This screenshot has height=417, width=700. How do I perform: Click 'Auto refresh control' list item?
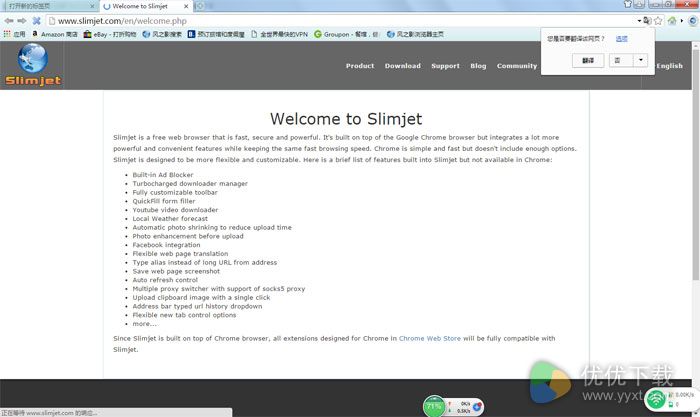click(x=165, y=280)
